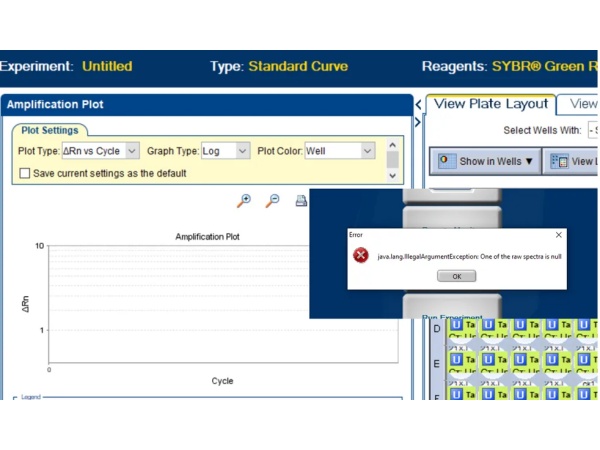Open the Plot Color dropdown

(367, 151)
